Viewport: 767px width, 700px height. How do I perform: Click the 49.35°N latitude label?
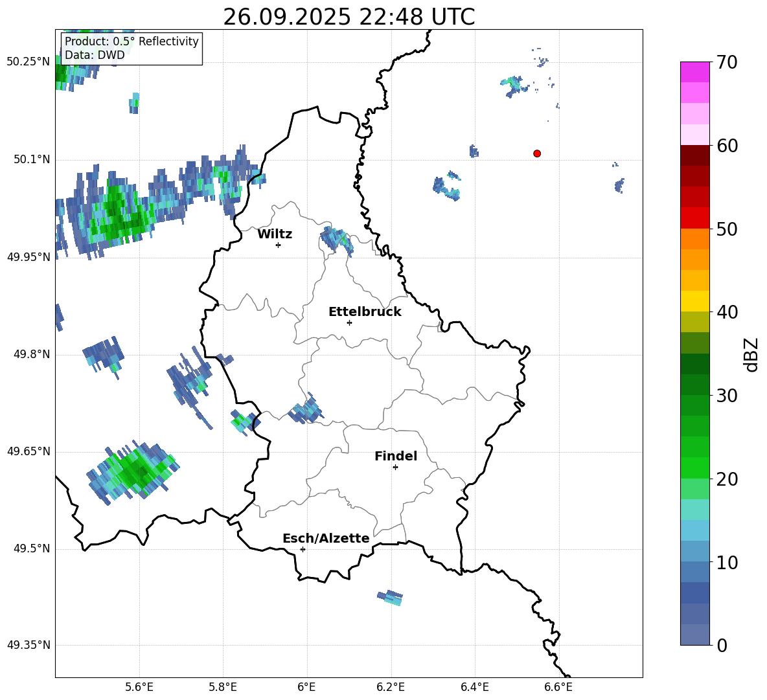tap(29, 645)
